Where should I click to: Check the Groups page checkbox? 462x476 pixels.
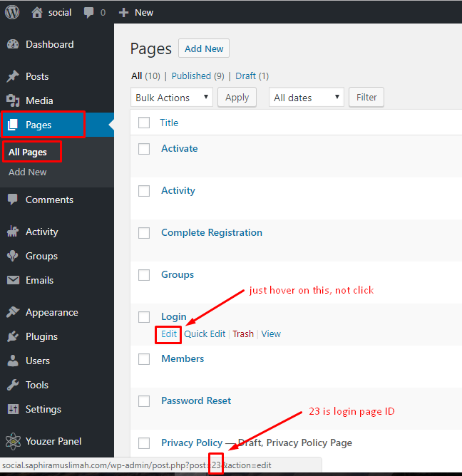144,275
